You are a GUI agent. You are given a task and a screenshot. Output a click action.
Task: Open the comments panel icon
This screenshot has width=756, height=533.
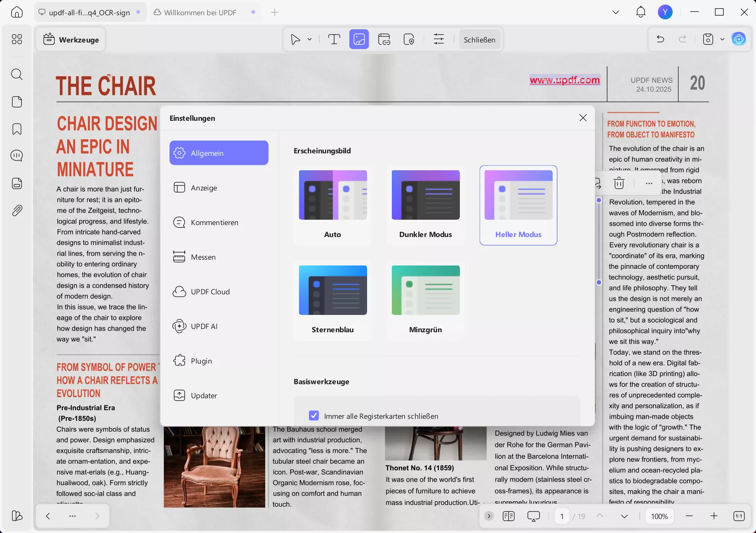pyautogui.click(x=17, y=156)
